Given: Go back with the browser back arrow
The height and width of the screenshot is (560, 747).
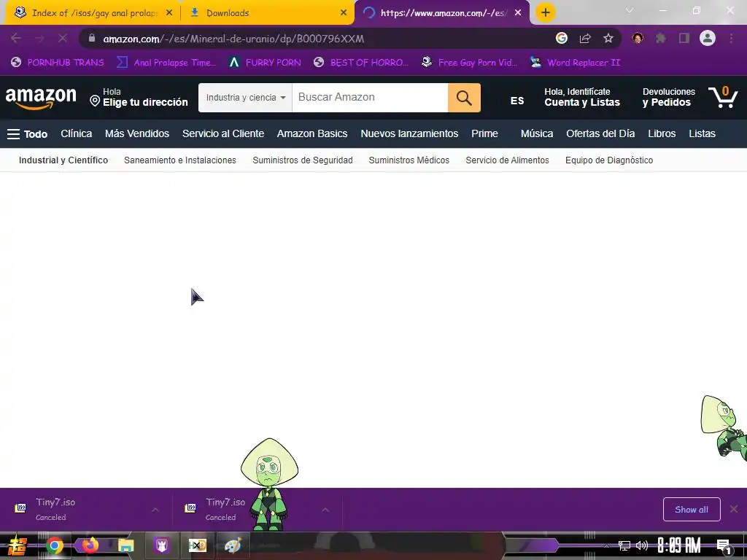Looking at the screenshot, I should (16, 38).
